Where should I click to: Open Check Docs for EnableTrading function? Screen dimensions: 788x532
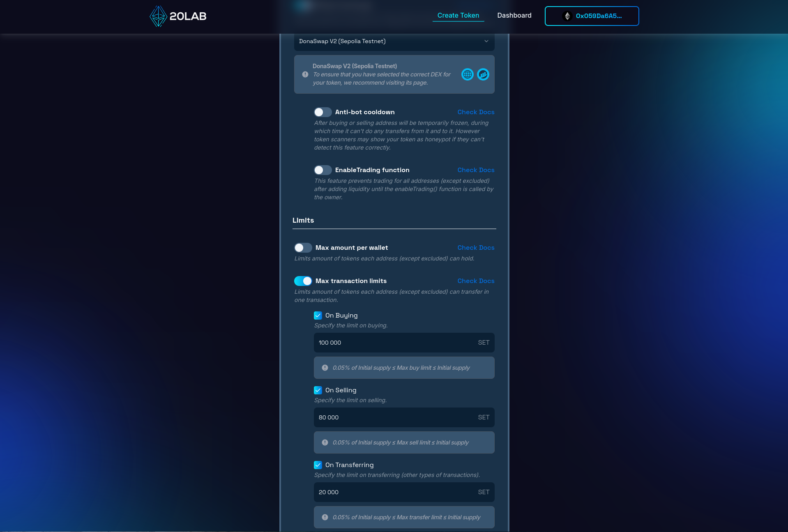point(476,170)
